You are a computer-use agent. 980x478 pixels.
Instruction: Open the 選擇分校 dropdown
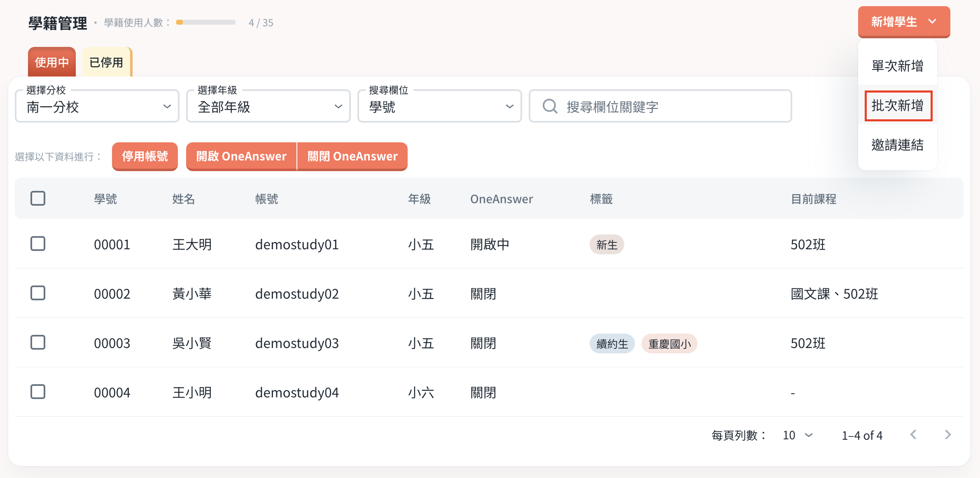[x=97, y=106]
